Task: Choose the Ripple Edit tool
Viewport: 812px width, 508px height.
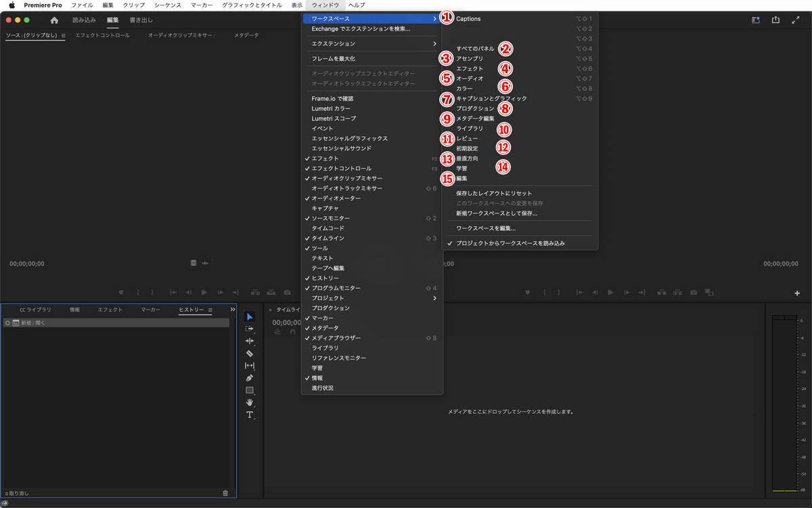Action: pyautogui.click(x=250, y=341)
